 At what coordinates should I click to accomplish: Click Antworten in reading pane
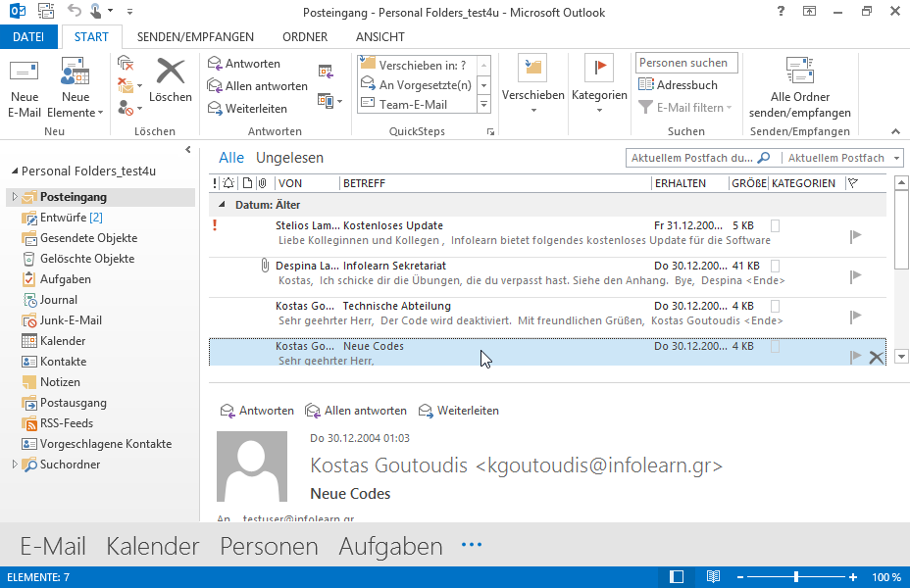[x=257, y=411]
